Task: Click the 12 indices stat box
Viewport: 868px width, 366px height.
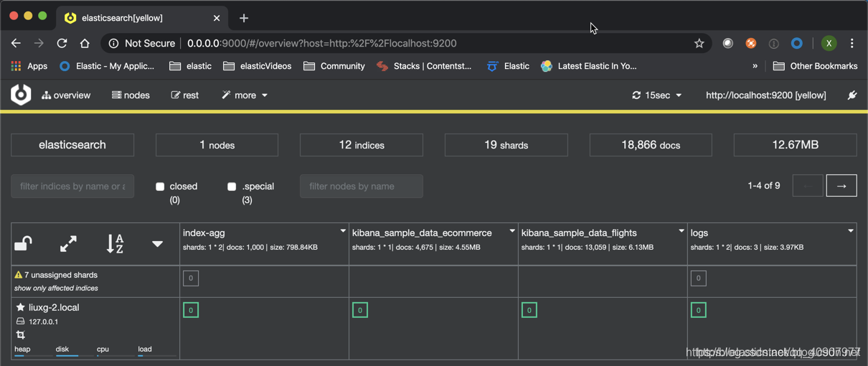Action: pyautogui.click(x=362, y=145)
